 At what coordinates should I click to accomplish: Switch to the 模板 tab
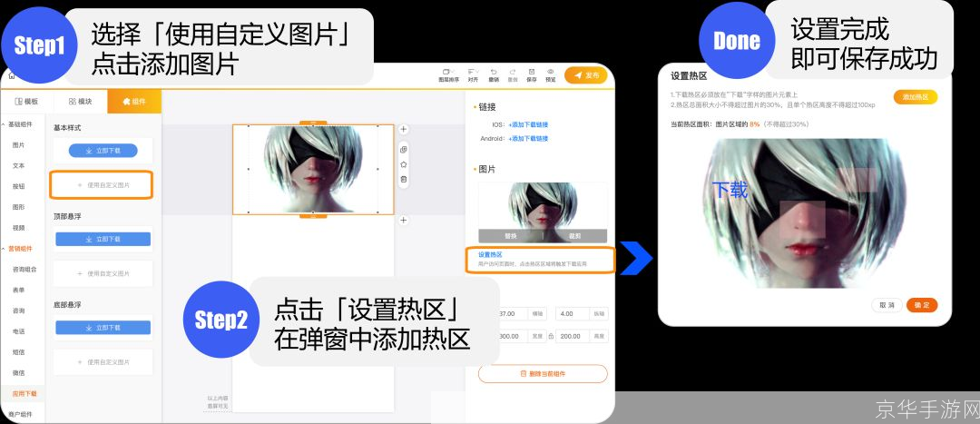pos(26,101)
